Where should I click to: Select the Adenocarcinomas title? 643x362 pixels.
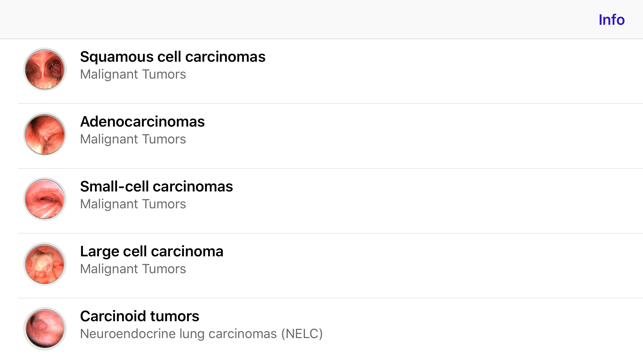[x=142, y=121]
